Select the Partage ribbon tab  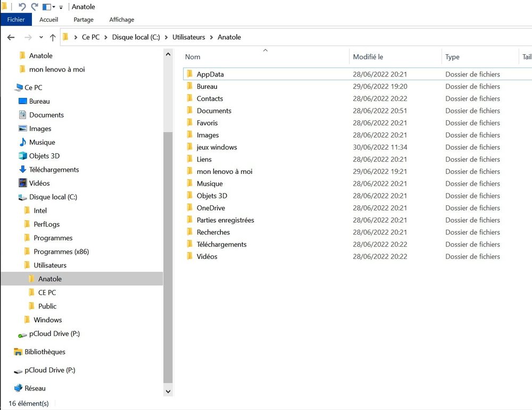[x=84, y=20]
